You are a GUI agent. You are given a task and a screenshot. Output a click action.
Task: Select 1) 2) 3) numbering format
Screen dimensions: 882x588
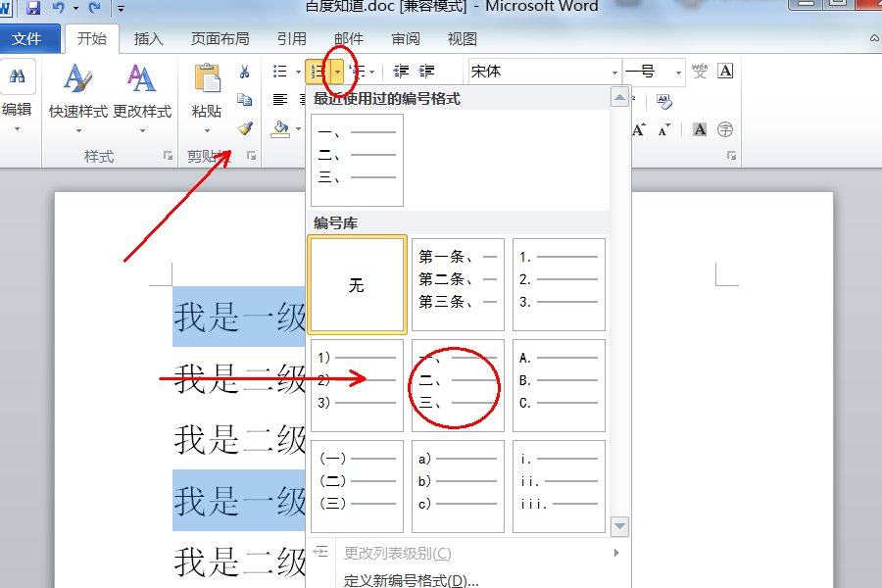tap(357, 385)
